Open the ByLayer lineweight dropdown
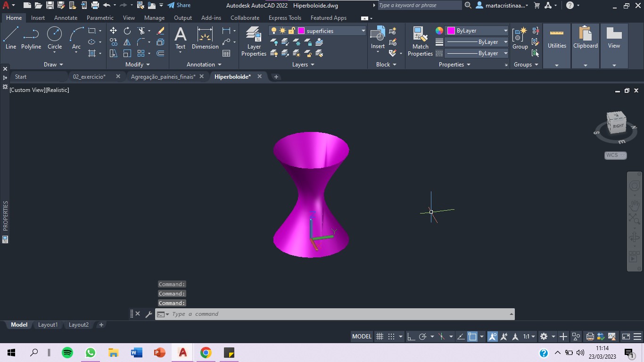 [505, 42]
